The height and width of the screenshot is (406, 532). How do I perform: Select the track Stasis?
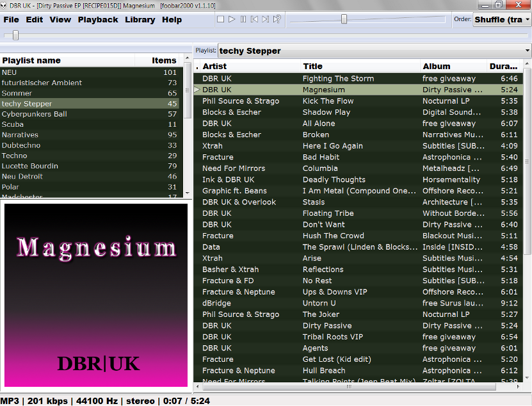358,202
